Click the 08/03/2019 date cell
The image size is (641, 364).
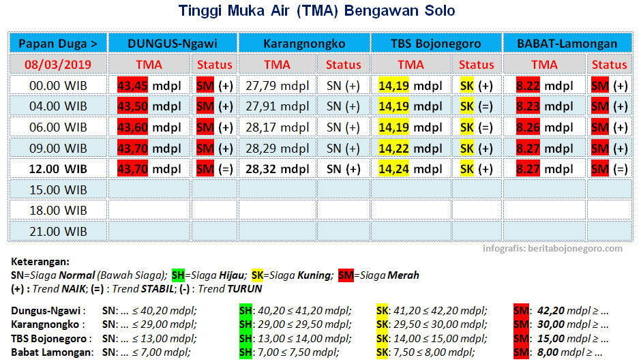[58, 65]
